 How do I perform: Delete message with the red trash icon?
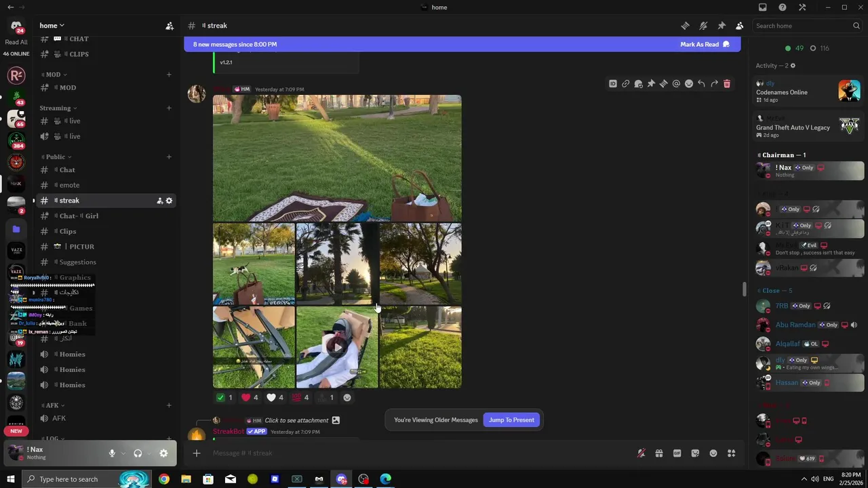coord(727,84)
